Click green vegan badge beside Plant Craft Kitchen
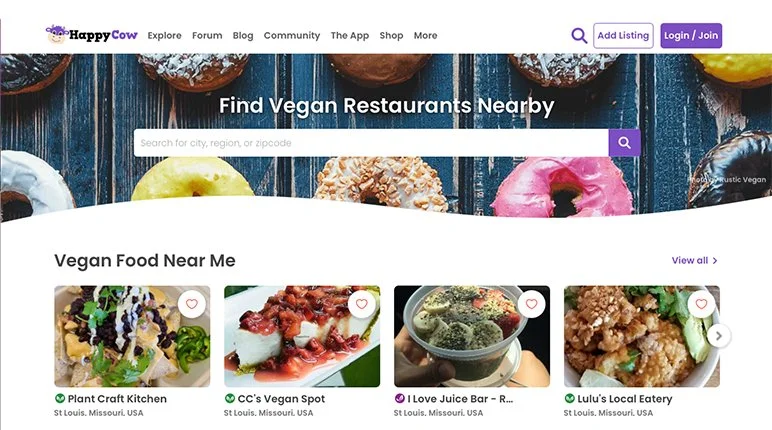Viewport: 772px width, 430px height. pyautogui.click(x=60, y=398)
